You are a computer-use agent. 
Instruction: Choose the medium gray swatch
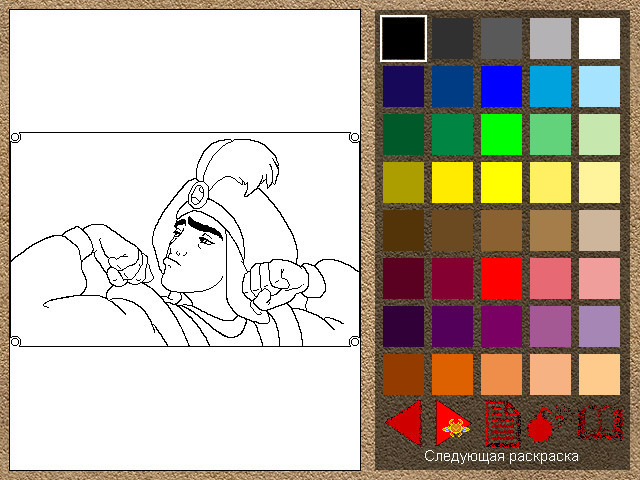(x=501, y=38)
